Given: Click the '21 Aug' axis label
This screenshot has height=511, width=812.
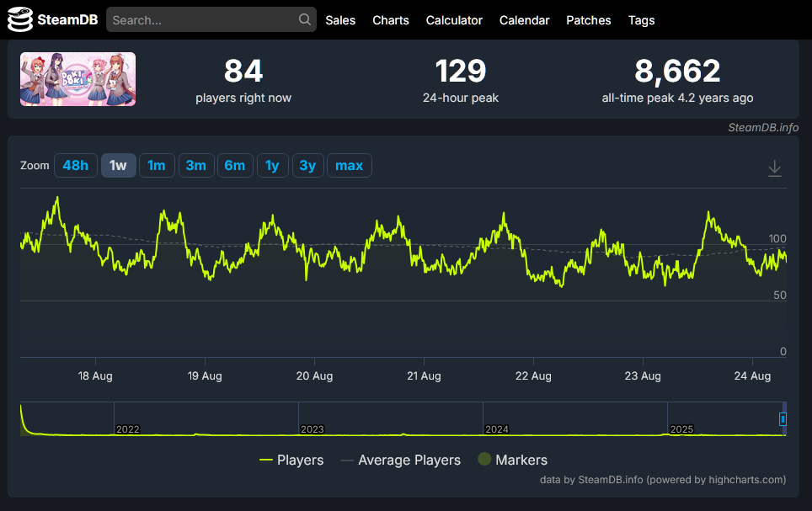Looking at the screenshot, I should click(424, 375).
